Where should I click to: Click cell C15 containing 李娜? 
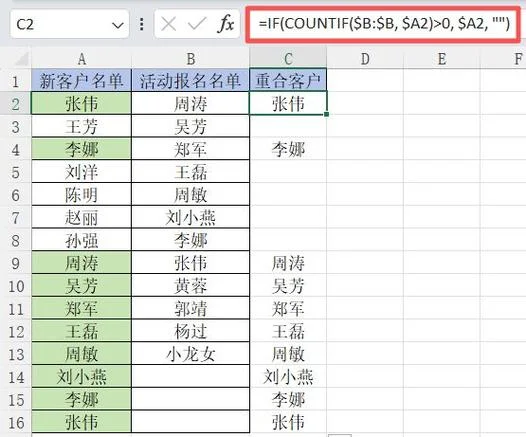[288, 399]
